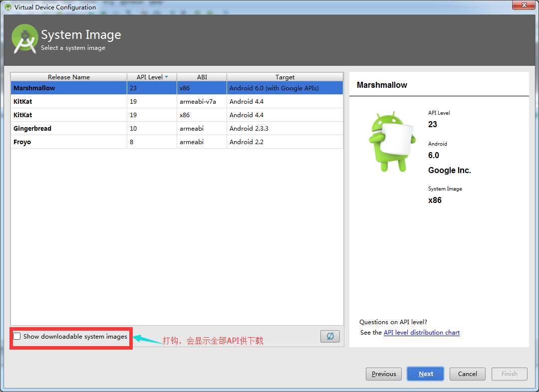Viewport: 539px width, 392px height.
Task: Click the System Image heading title
Action: [x=81, y=35]
